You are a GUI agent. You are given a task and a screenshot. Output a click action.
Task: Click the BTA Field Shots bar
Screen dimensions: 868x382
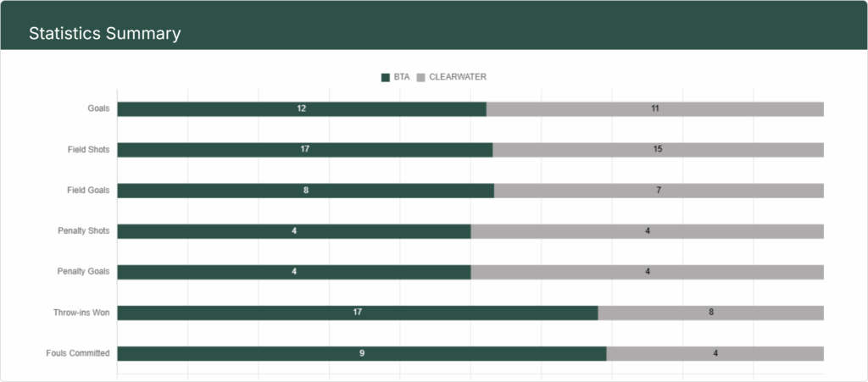tap(304, 150)
